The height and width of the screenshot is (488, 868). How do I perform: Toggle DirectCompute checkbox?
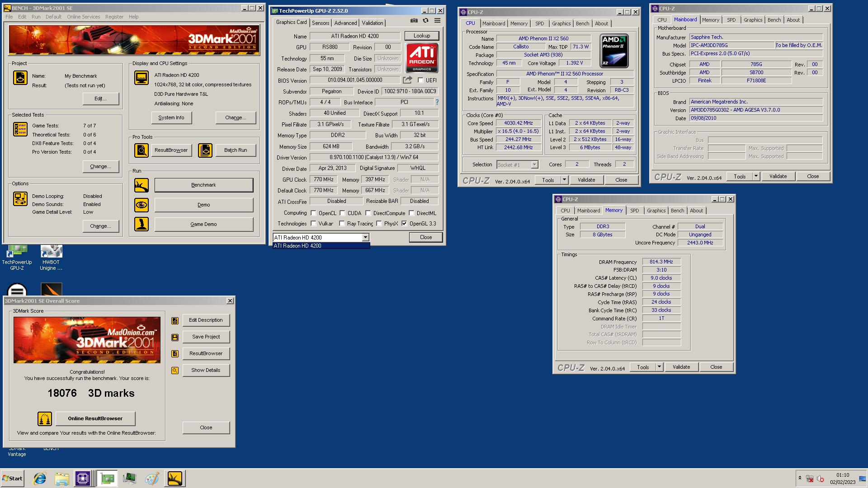368,213
